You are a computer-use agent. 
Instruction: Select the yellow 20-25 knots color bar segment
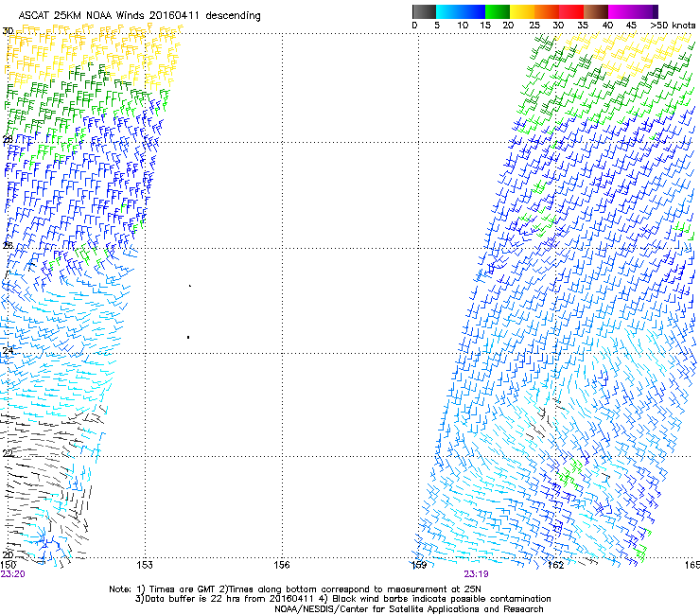coord(522,11)
